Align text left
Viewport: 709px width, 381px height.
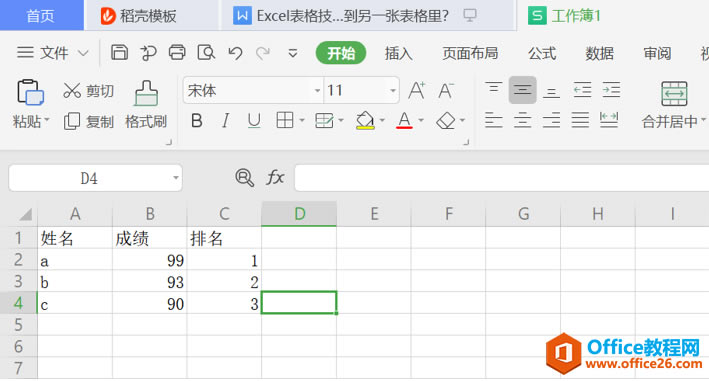[x=493, y=120]
